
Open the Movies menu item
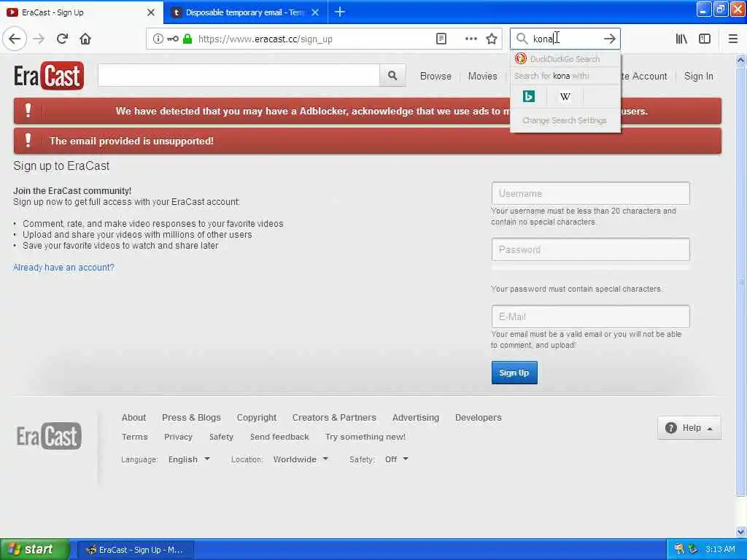tap(482, 76)
